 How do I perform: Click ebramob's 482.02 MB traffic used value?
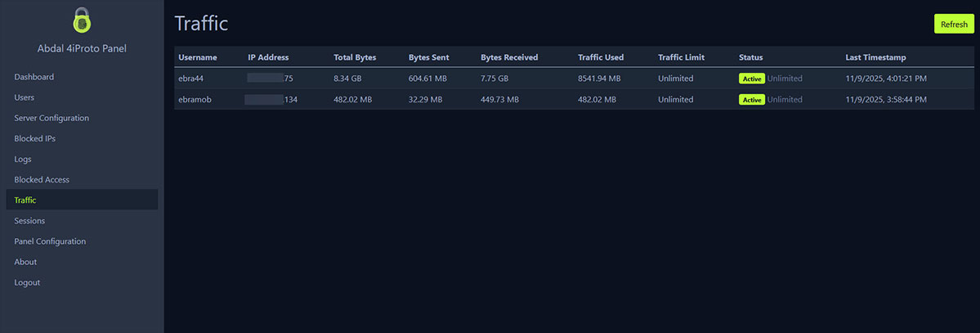pyautogui.click(x=597, y=100)
